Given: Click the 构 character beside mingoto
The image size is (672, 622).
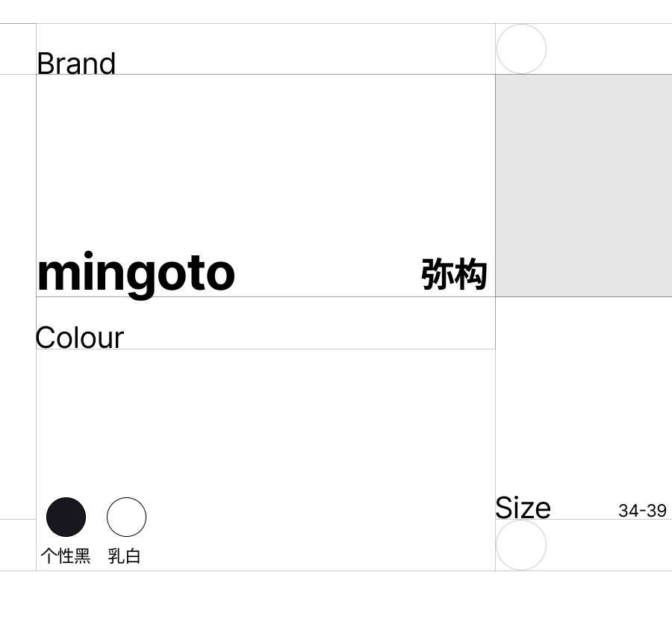Looking at the screenshot, I should [x=471, y=274].
